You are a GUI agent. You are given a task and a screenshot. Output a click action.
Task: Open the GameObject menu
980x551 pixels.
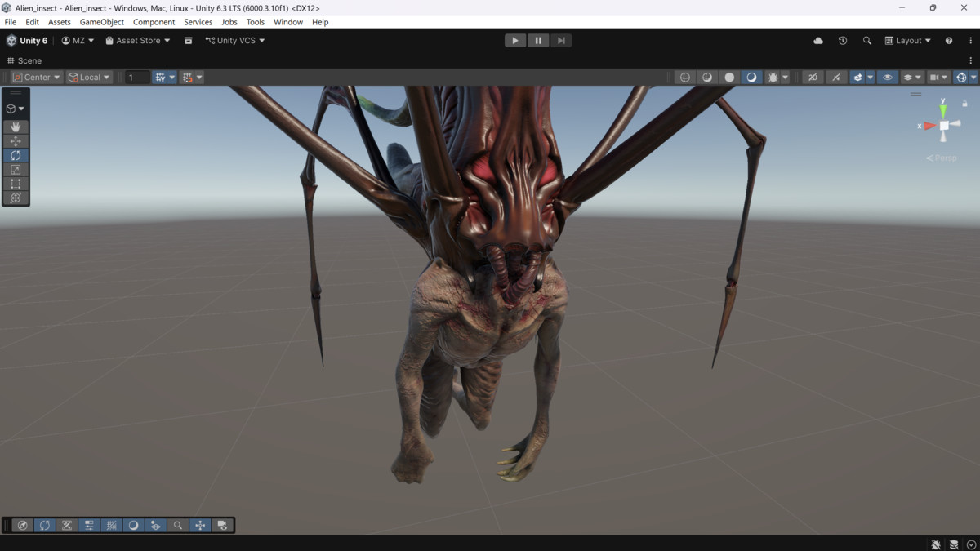101,22
